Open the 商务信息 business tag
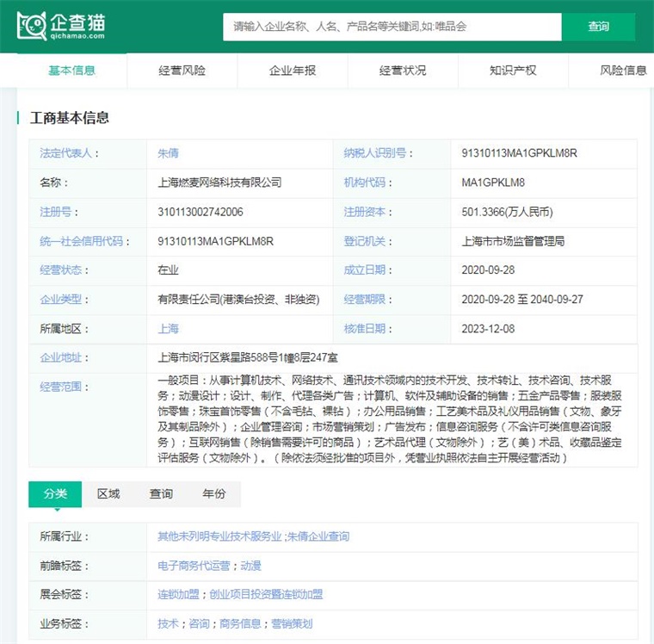This screenshot has height=644, width=654. (x=240, y=624)
